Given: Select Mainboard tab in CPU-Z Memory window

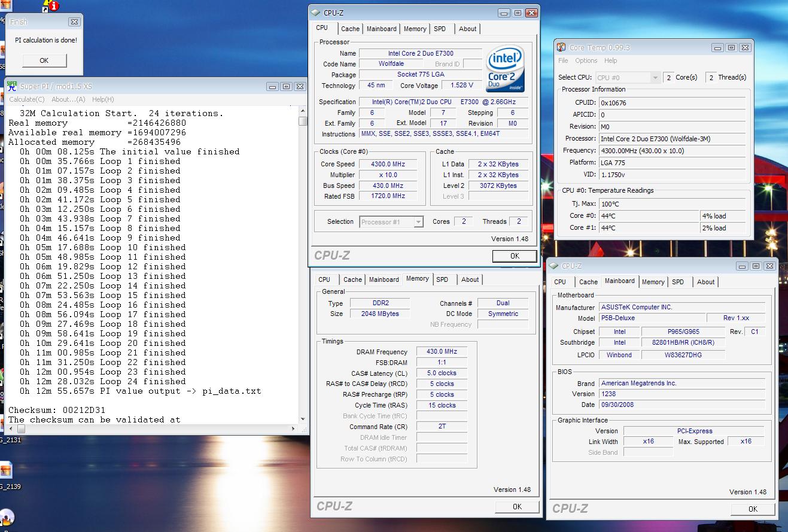Looking at the screenshot, I should [x=384, y=279].
